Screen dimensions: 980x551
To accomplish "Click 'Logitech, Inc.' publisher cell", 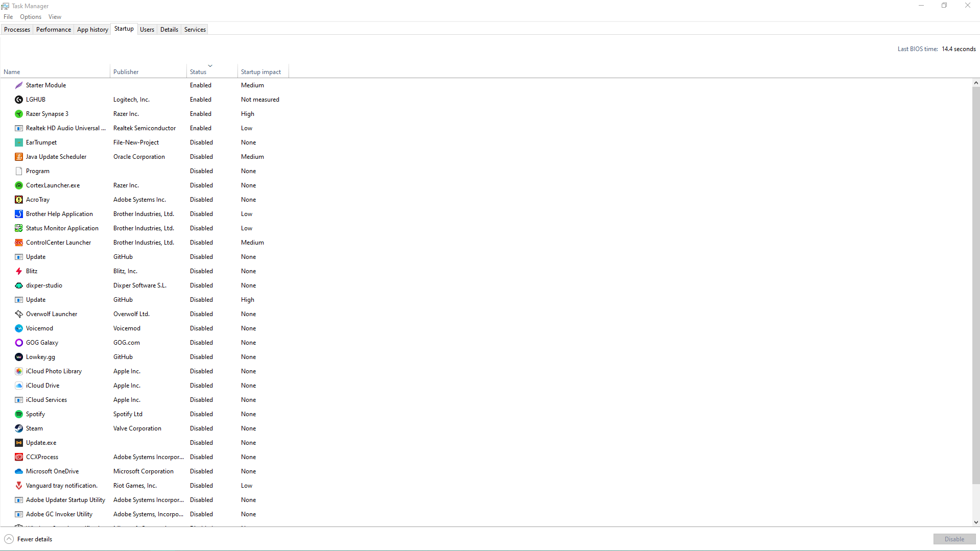I will (131, 100).
